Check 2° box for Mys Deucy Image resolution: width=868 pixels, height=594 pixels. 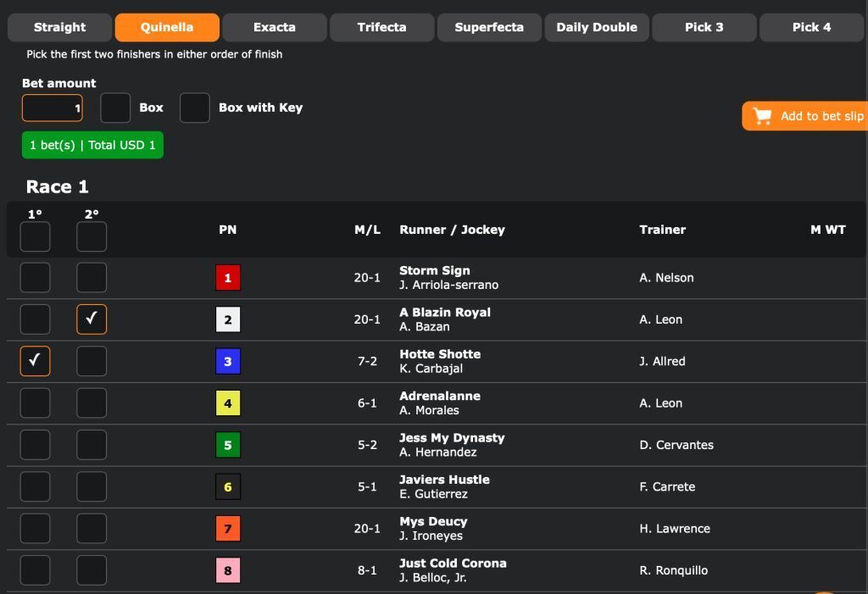pyautogui.click(x=92, y=528)
